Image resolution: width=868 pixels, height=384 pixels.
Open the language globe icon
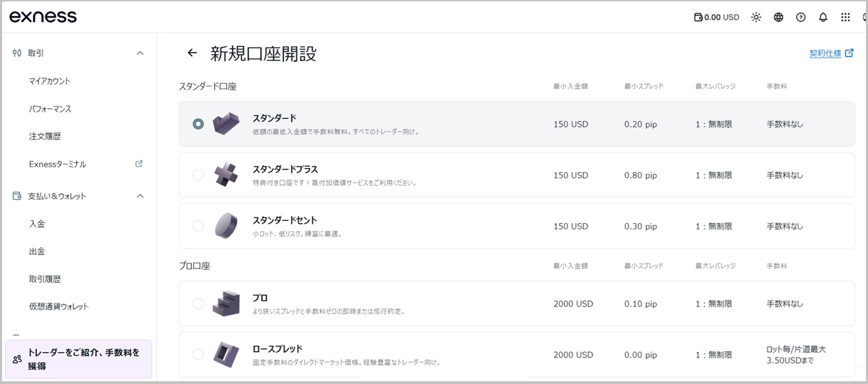click(779, 17)
